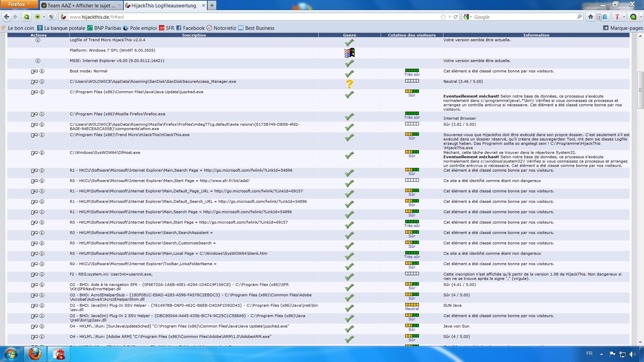Click the Action Center flag tray icon
644x362 pixels.
pos(612,354)
